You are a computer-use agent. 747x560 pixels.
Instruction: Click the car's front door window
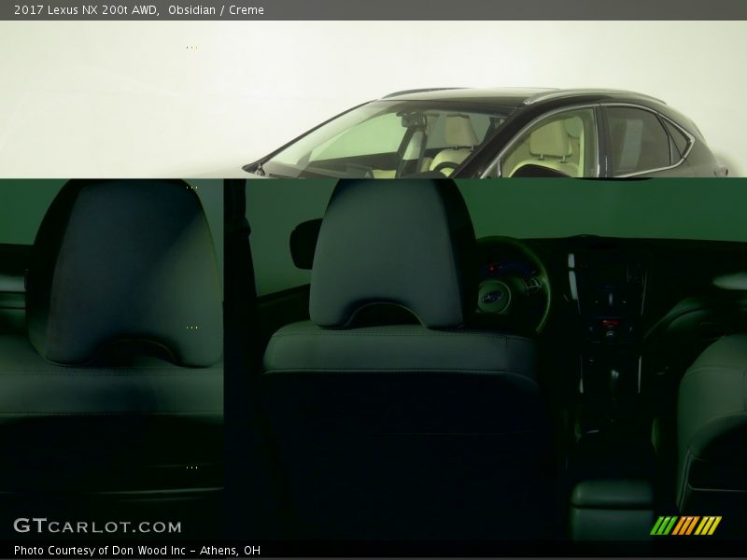pyautogui.click(x=551, y=143)
